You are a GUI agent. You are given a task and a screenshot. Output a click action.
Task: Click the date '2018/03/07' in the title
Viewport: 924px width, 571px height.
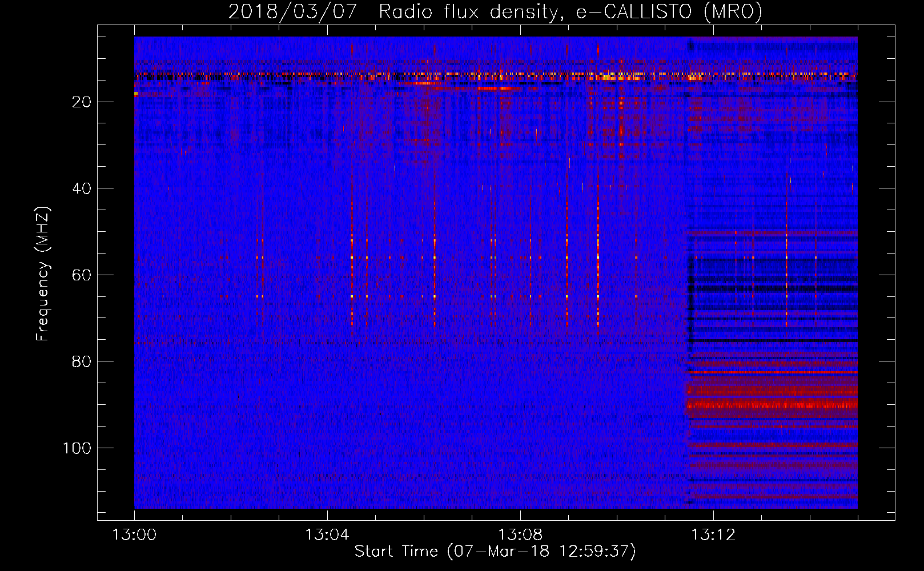coord(292,11)
